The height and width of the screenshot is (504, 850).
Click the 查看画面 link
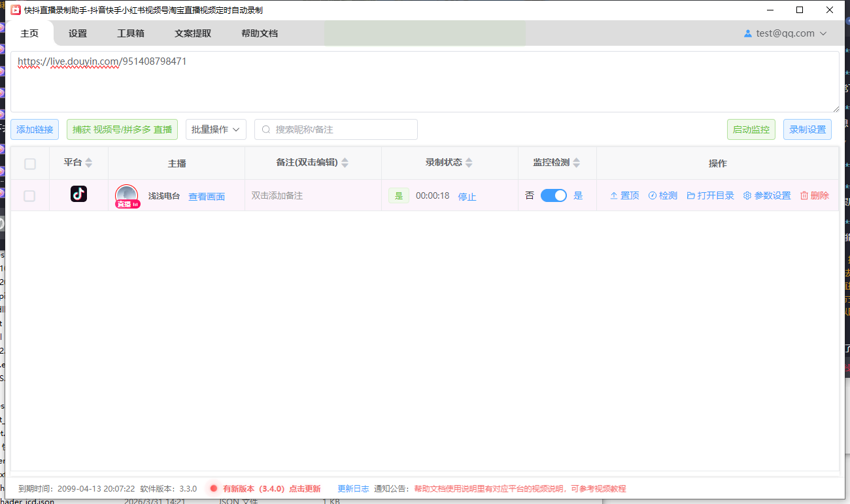tap(207, 197)
